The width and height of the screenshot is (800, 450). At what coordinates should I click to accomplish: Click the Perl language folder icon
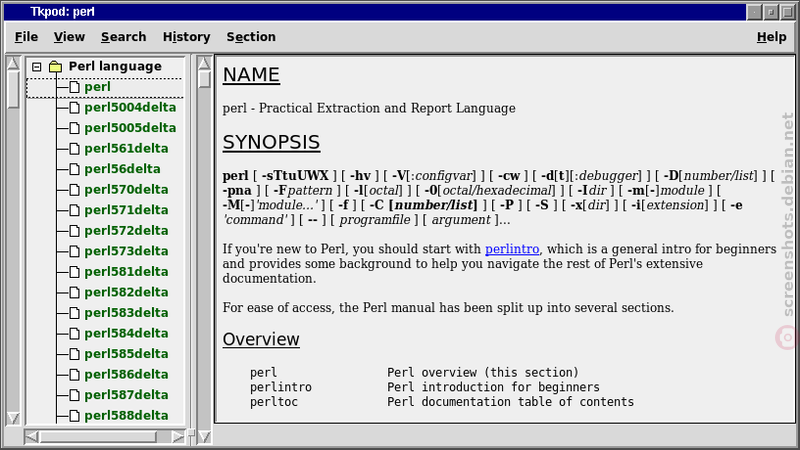pos(55,66)
